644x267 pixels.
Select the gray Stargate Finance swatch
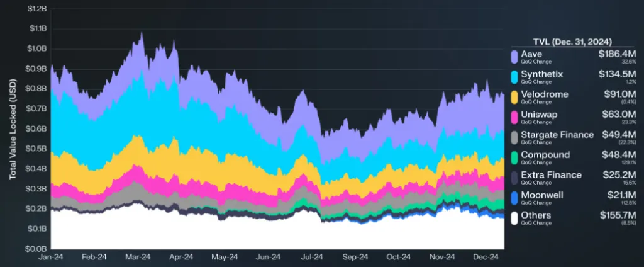[x=514, y=138]
